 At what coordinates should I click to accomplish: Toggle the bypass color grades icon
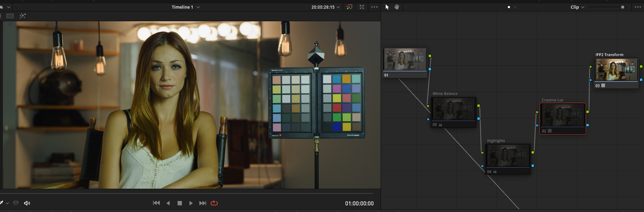(x=350, y=7)
